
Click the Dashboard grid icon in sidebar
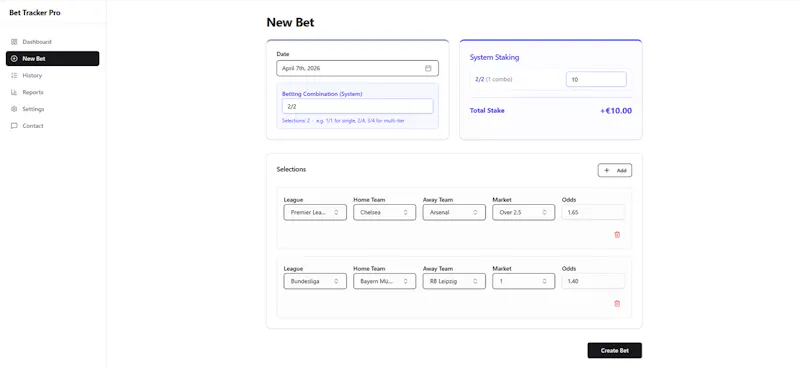14,42
